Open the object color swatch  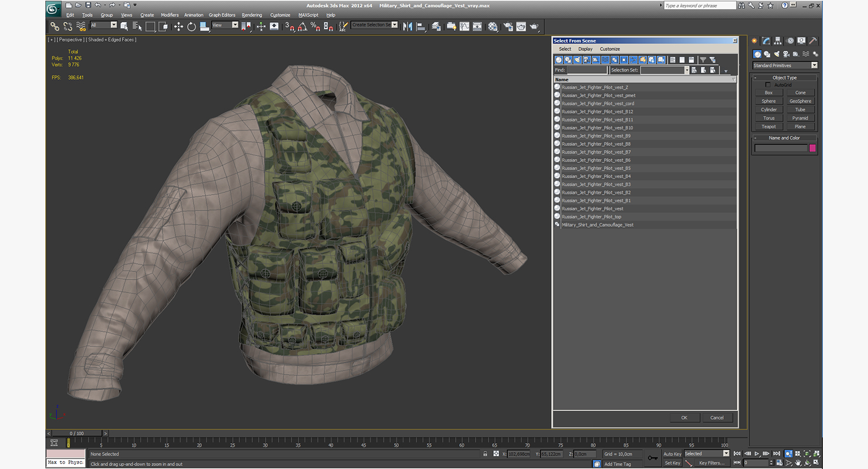[813, 148]
